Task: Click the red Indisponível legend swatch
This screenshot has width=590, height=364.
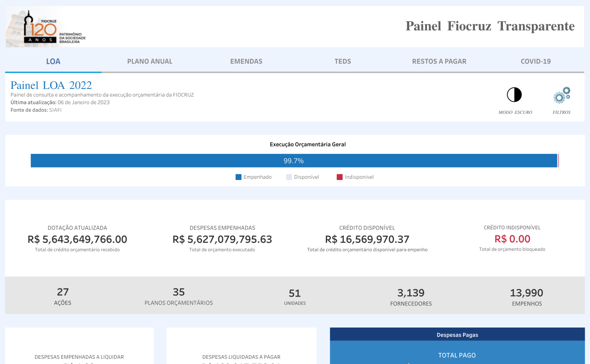Action: point(339,177)
